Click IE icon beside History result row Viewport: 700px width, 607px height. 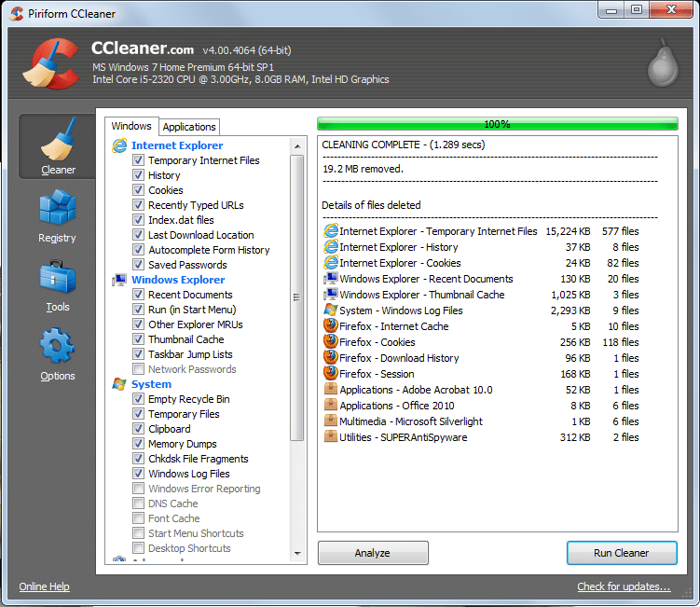point(331,247)
